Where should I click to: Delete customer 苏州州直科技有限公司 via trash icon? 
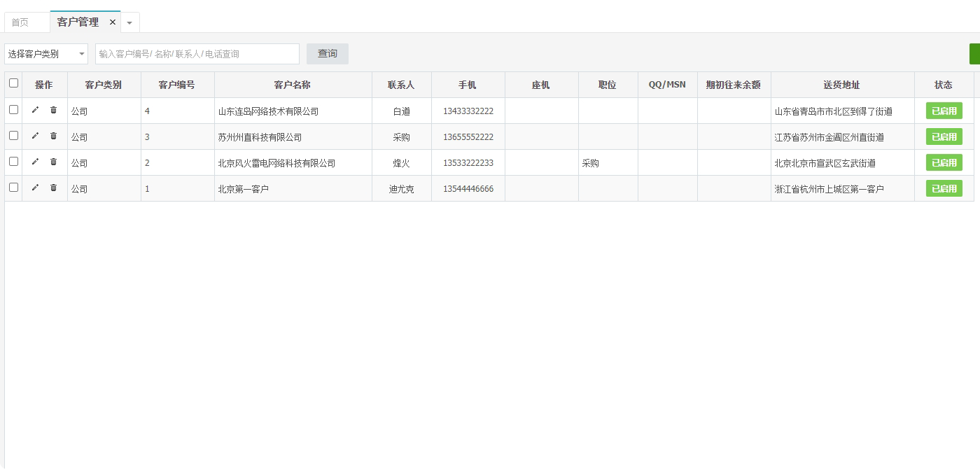[x=53, y=136]
